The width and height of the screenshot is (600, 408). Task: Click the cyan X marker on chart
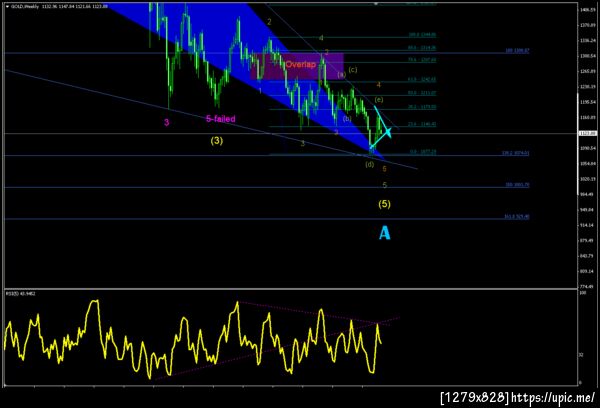coord(388,132)
